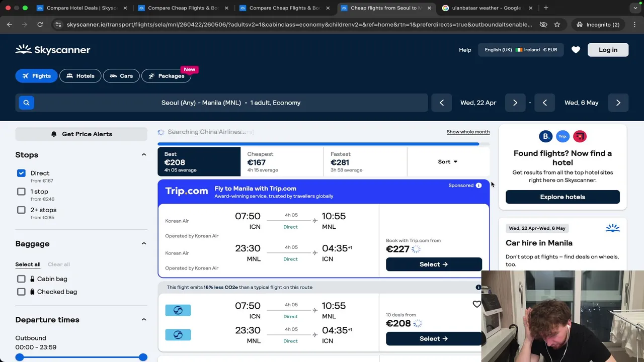Click Show whole month link
The width and height of the screenshot is (644, 362).
point(468,132)
